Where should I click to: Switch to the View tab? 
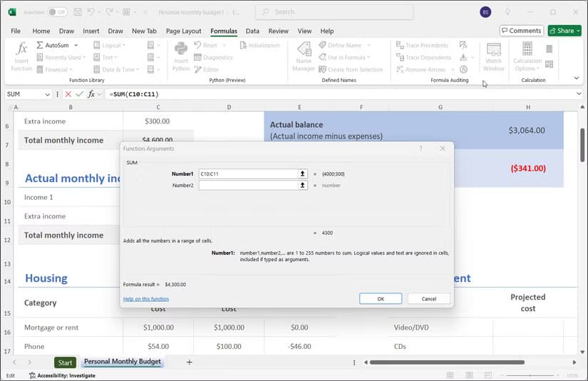point(304,31)
